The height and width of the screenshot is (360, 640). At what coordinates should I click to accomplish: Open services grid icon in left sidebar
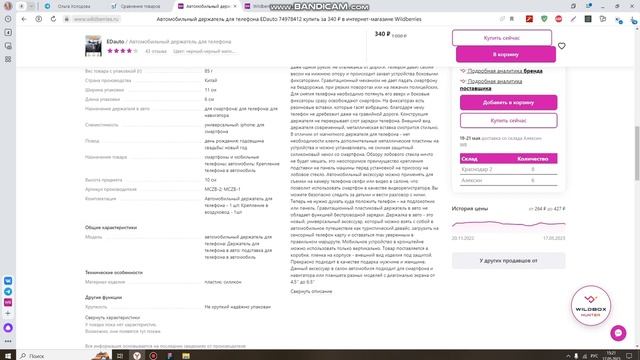8,59
